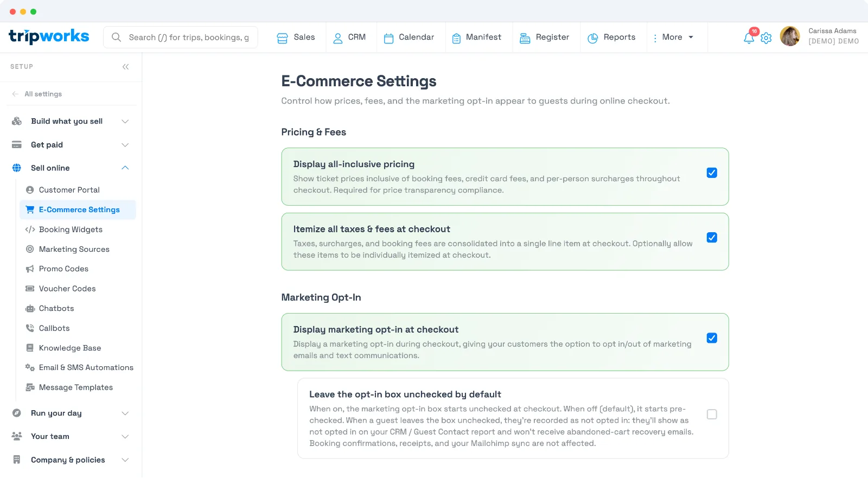Open the More dropdown menu
The height and width of the screenshot is (478, 868).
(x=673, y=37)
